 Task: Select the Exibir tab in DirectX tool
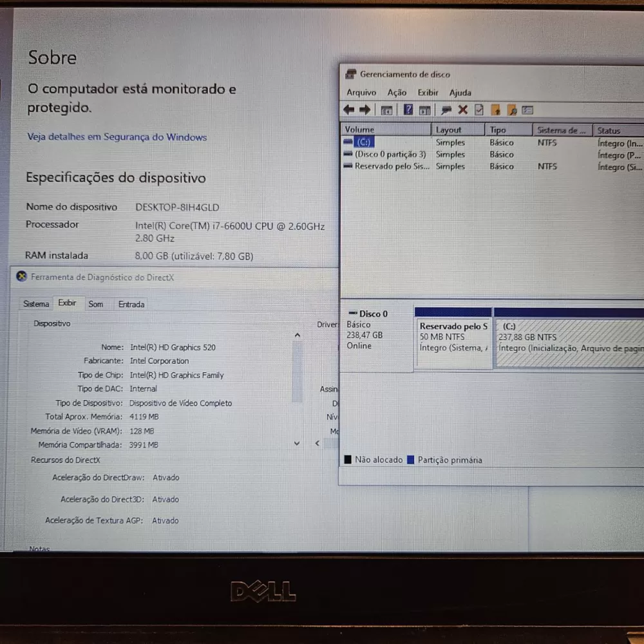68,303
